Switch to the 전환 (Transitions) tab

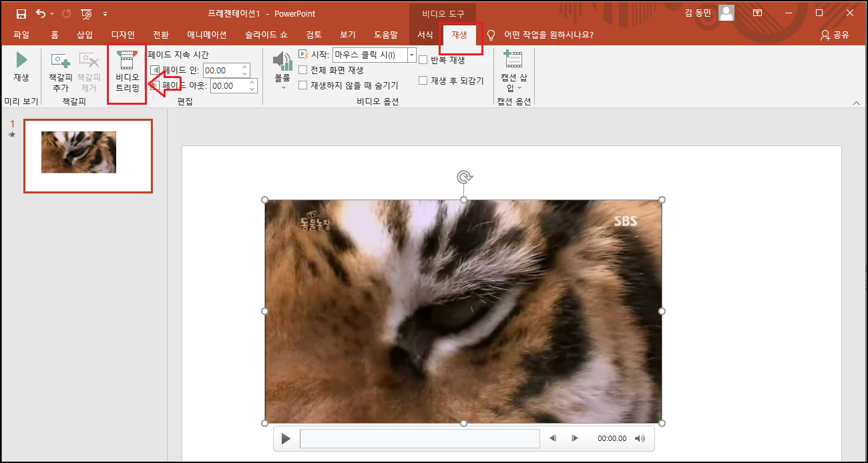pos(161,35)
